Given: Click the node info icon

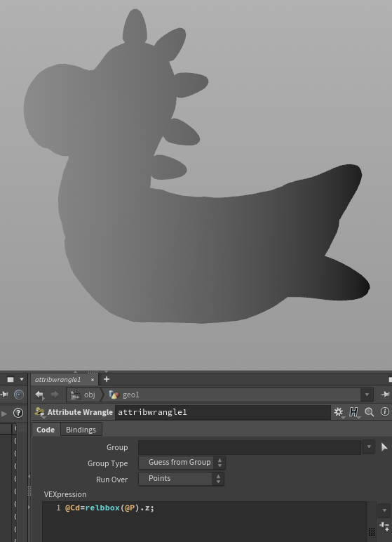Looking at the screenshot, I should tap(385, 411).
